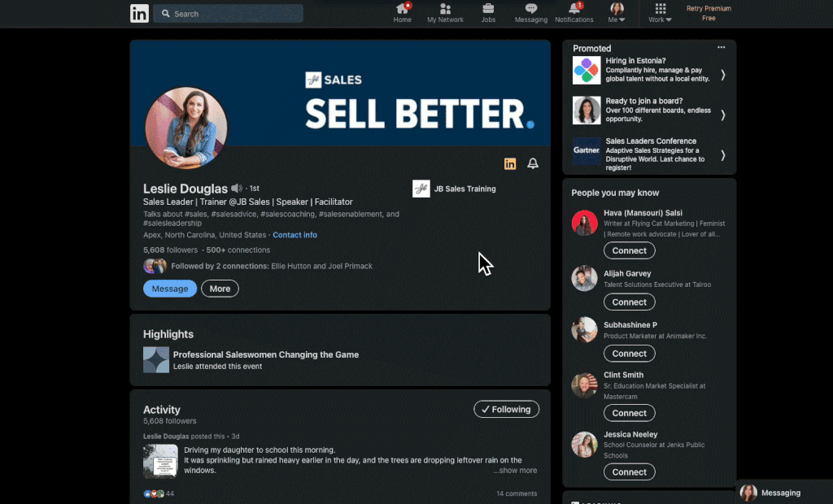
Task: Click the Gartner logo ad image
Action: 587,151
